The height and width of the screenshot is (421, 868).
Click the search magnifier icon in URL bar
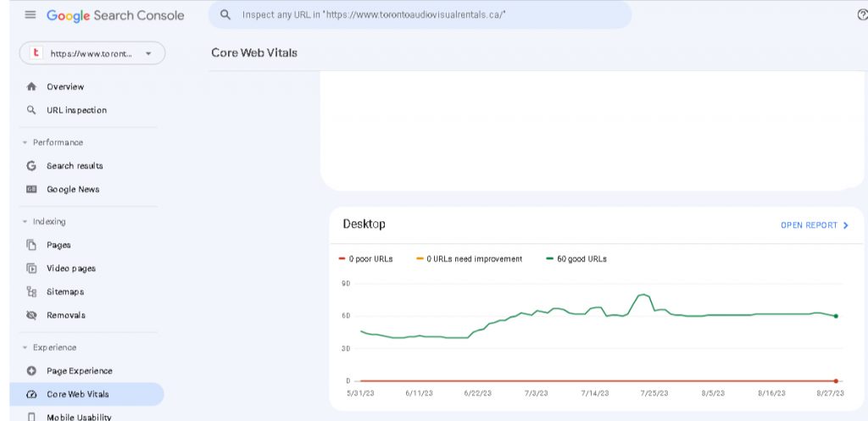225,15
